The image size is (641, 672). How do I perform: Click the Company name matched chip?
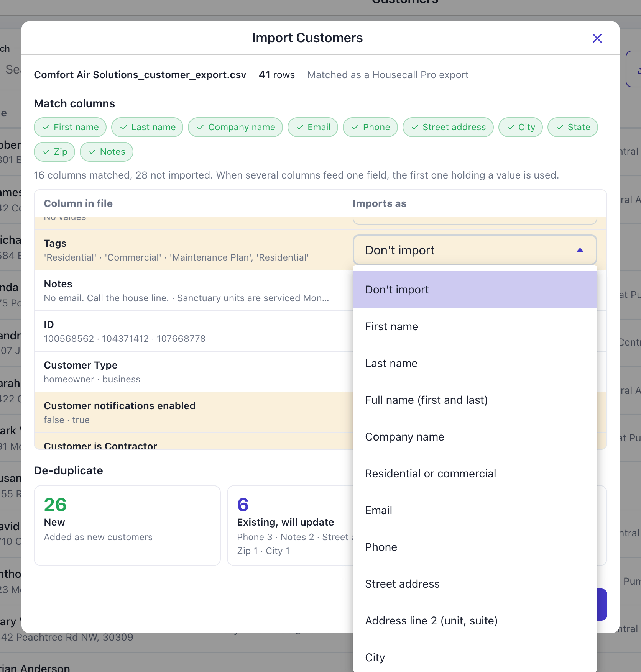pyautogui.click(x=235, y=127)
